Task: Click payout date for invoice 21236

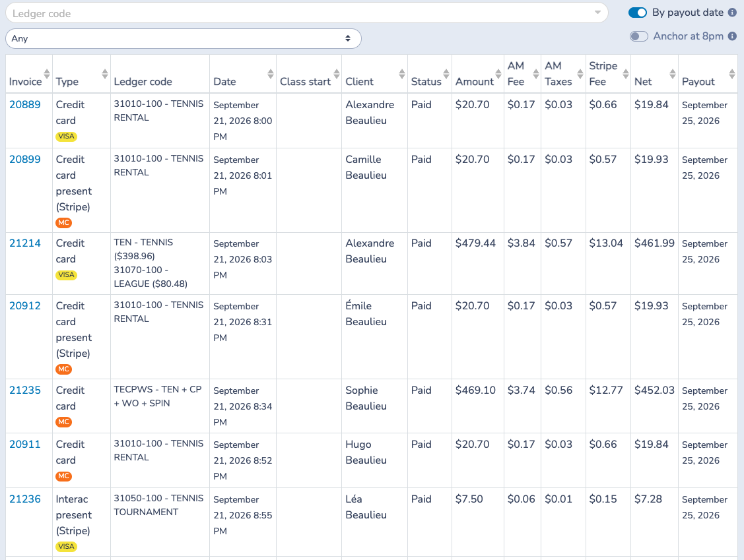Action: coord(704,507)
